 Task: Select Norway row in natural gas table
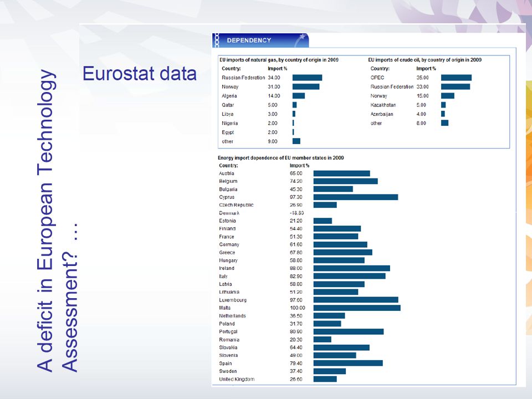(x=270, y=87)
